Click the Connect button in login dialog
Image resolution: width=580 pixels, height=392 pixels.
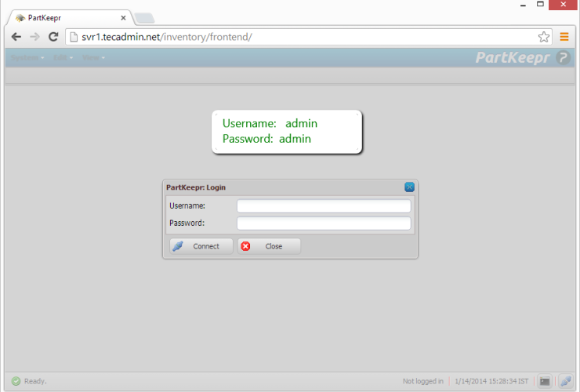click(x=201, y=246)
